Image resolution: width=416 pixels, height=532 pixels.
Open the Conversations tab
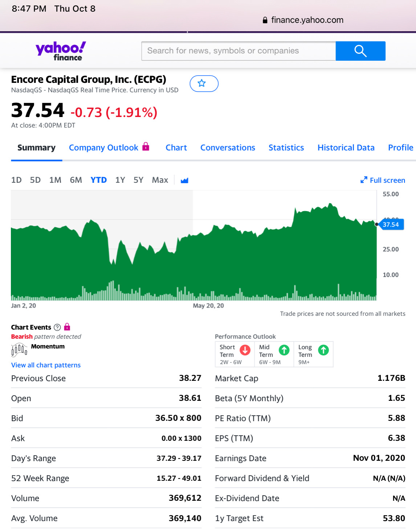[x=228, y=148]
